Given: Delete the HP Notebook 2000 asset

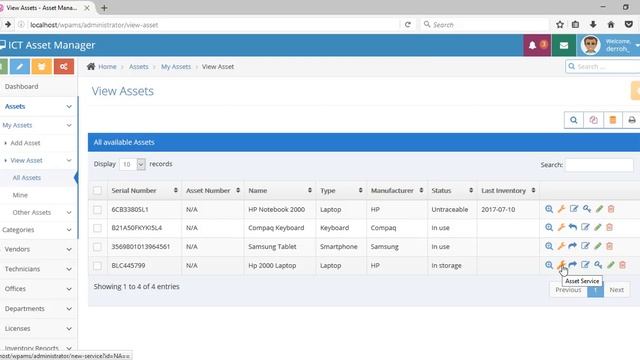Looking at the screenshot, I should point(611,209).
